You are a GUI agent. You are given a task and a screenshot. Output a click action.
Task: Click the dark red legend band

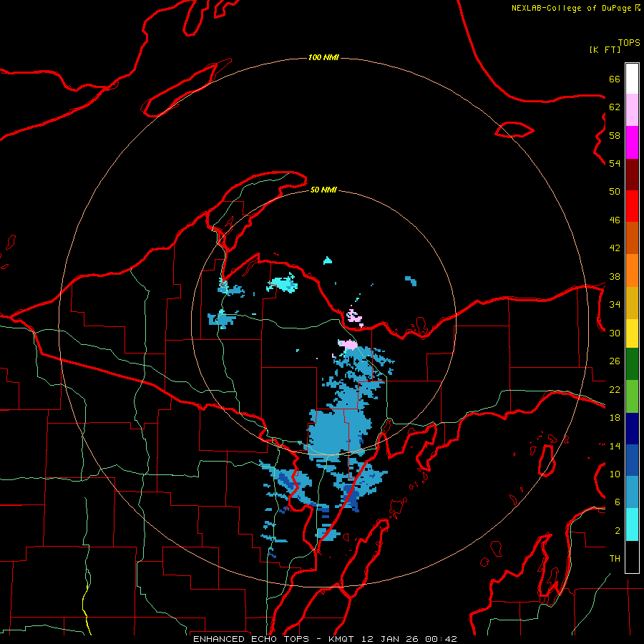[x=632, y=175]
